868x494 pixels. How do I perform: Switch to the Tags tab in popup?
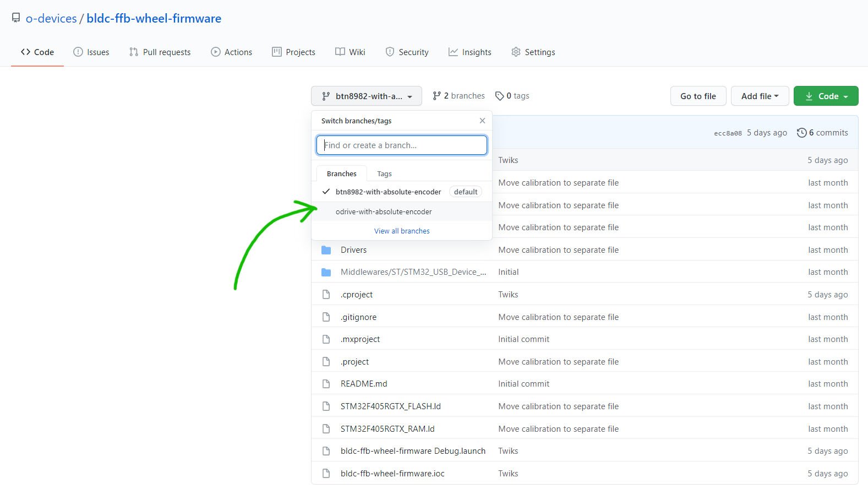click(x=384, y=174)
